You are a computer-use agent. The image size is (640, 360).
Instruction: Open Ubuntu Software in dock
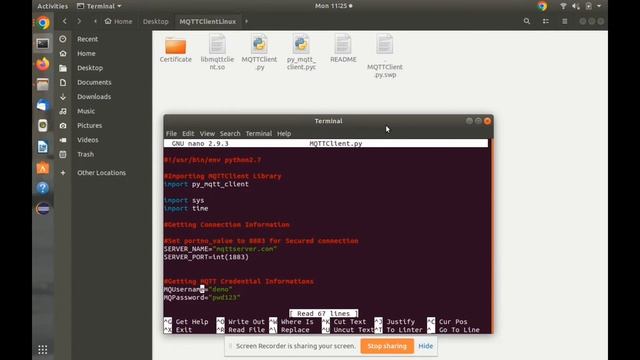tap(43, 167)
